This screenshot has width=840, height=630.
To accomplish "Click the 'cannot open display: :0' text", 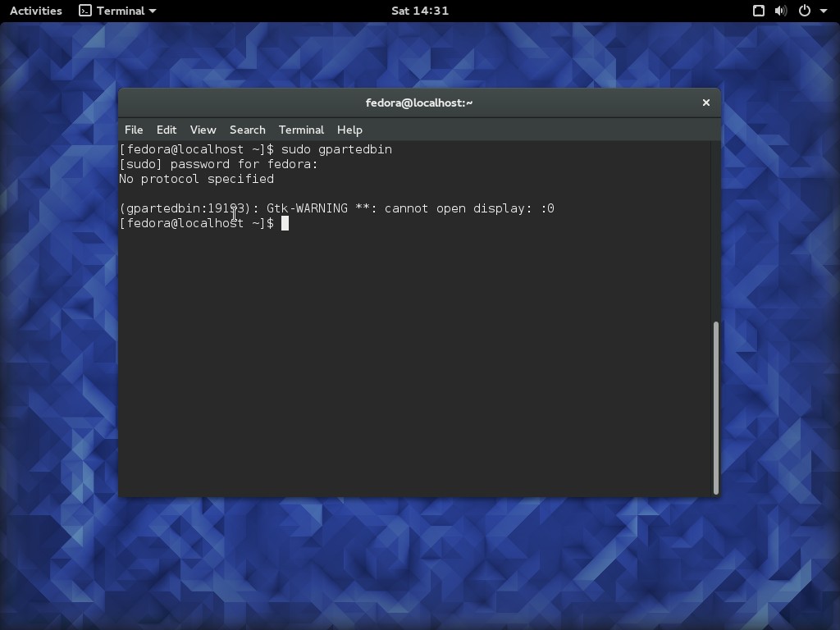I will click(x=469, y=208).
